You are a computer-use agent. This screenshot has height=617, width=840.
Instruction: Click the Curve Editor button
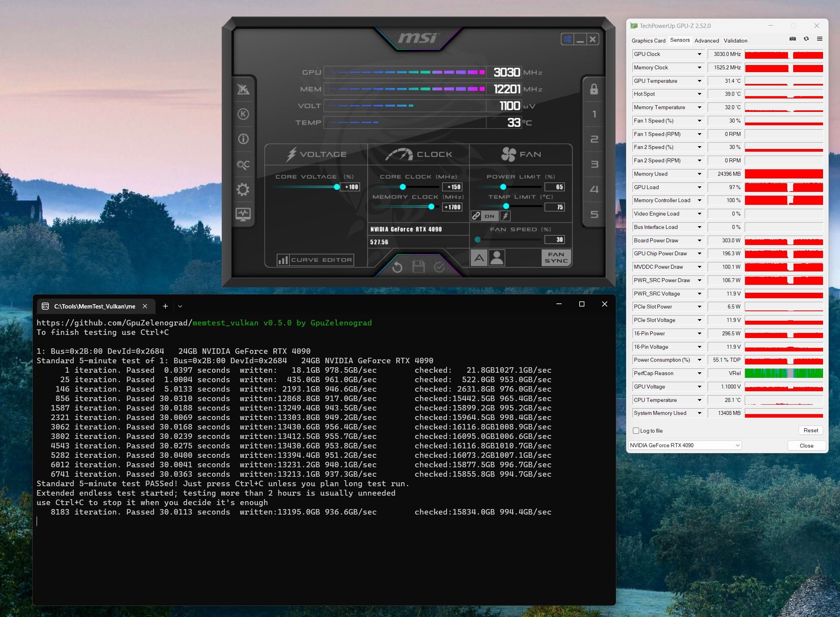point(315,260)
